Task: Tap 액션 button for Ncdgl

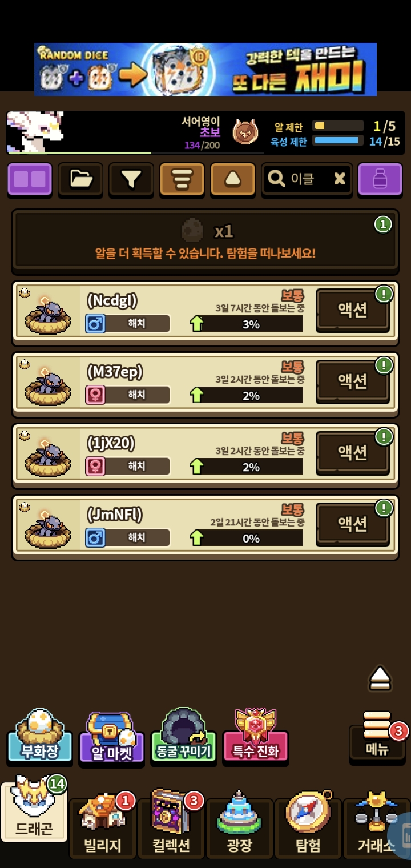Action: 353,310
